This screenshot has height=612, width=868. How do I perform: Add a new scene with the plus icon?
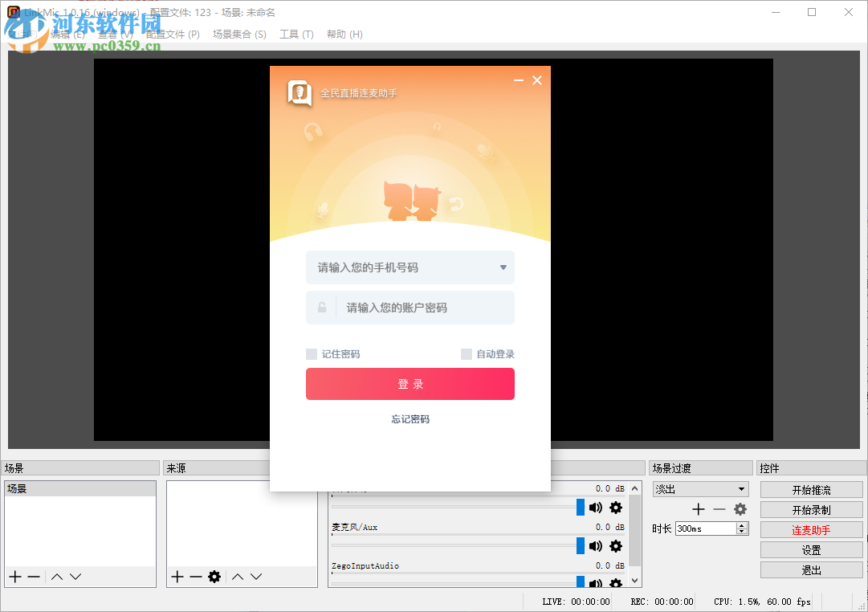click(14, 576)
